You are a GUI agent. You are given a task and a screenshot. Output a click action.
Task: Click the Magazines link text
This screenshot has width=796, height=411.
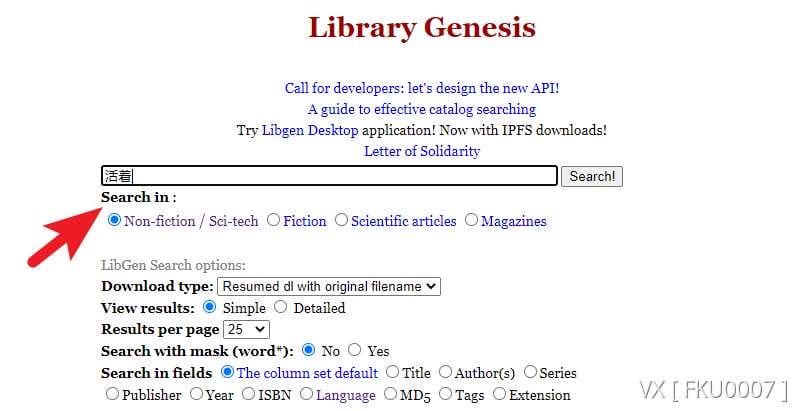pyautogui.click(x=514, y=221)
